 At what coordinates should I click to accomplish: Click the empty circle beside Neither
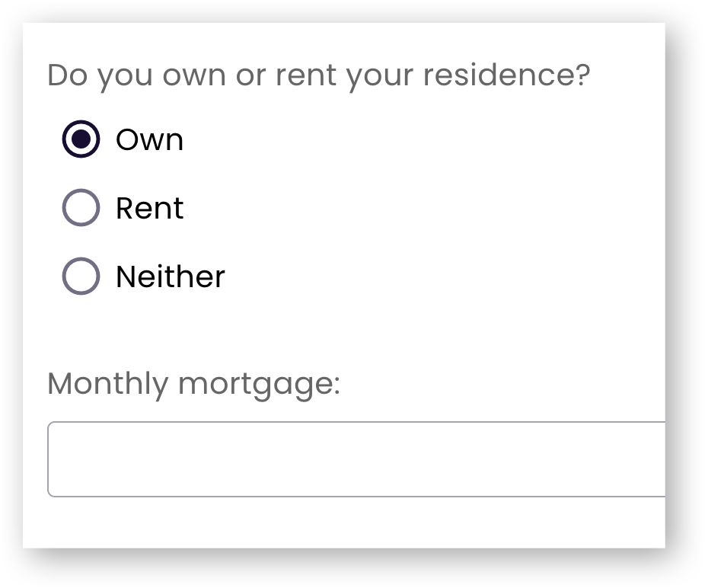(x=81, y=276)
